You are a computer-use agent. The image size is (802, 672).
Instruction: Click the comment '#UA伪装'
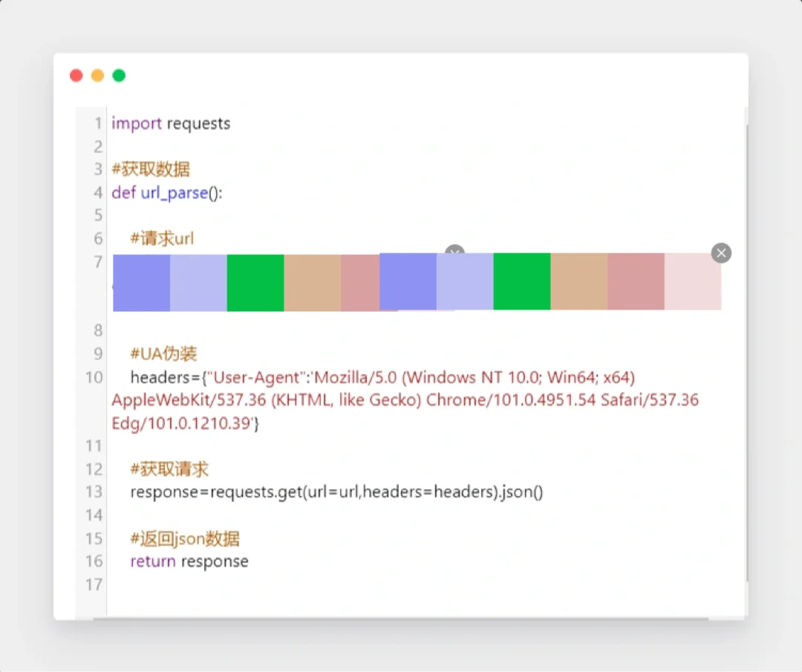[163, 353]
